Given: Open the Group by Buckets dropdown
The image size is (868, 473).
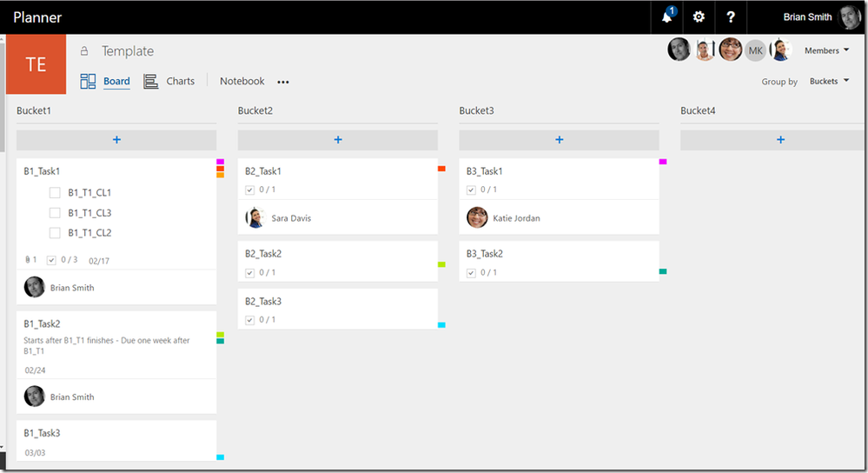Looking at the screenshot, I should pos(829,81).
